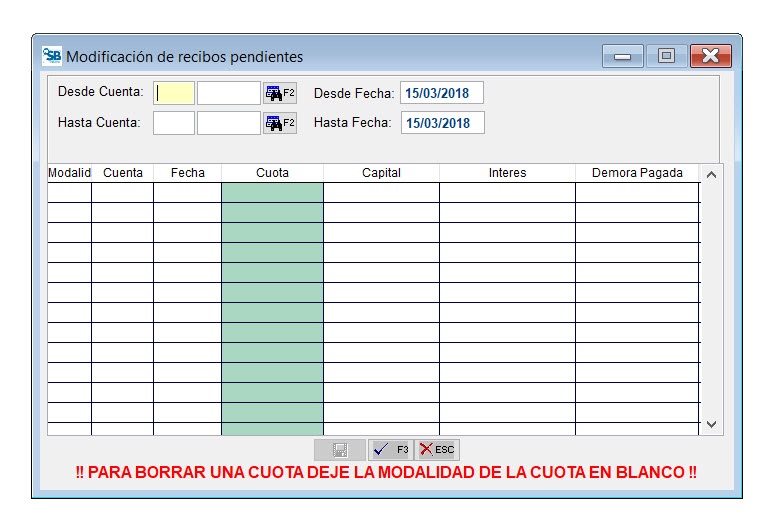
Task: Edit the Desde Fecha date field
Action: 442,93
